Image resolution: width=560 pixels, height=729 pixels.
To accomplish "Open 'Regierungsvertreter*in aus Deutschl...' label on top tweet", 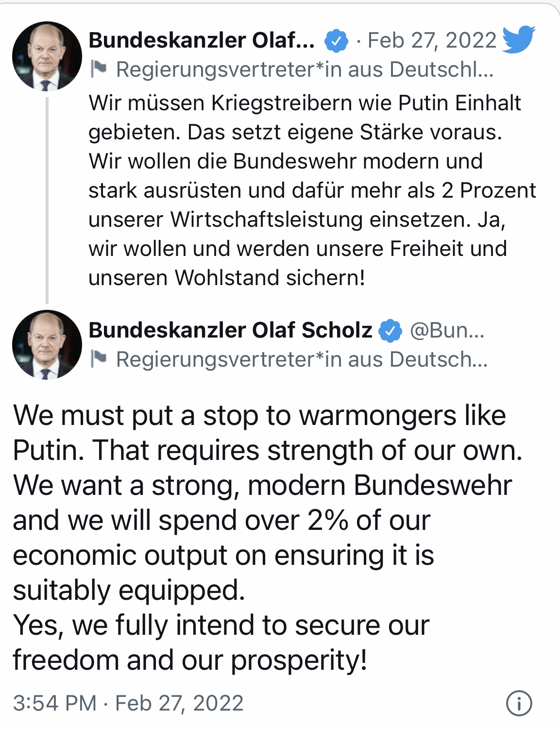I will pos(305,69).
